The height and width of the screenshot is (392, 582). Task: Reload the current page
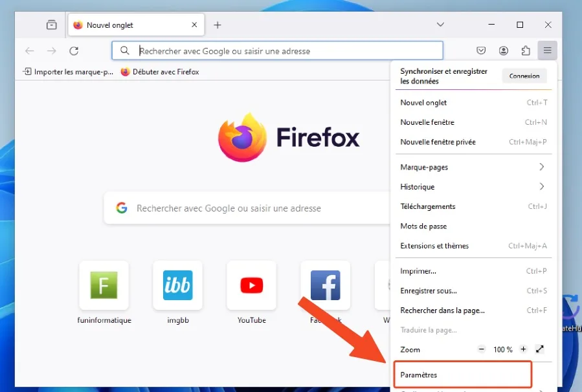74,50
